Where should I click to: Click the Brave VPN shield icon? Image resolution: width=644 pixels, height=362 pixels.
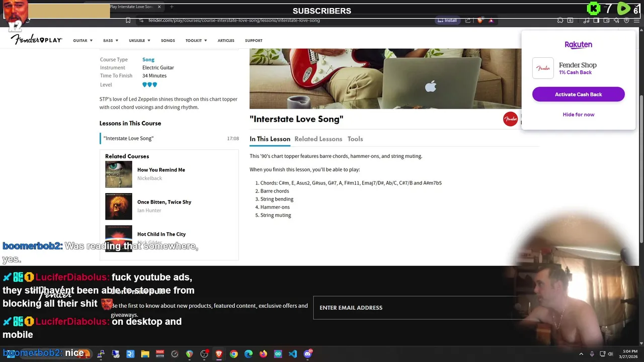coord(626,21)
